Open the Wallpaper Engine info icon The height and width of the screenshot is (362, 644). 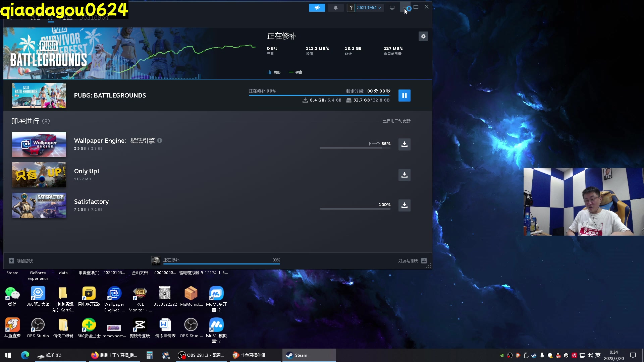pyautogui.click(x=160, y=140)
